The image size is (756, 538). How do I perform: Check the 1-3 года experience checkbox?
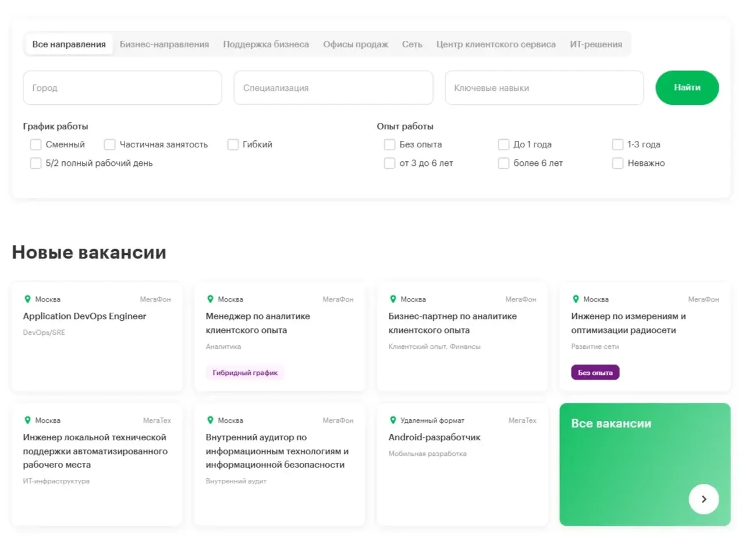point(617,144)
